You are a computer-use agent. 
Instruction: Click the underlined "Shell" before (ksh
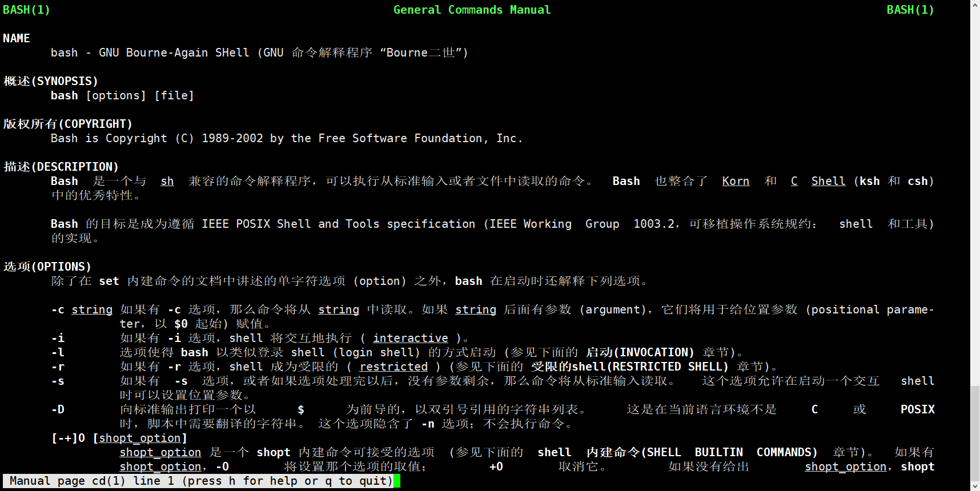point(829,181)
